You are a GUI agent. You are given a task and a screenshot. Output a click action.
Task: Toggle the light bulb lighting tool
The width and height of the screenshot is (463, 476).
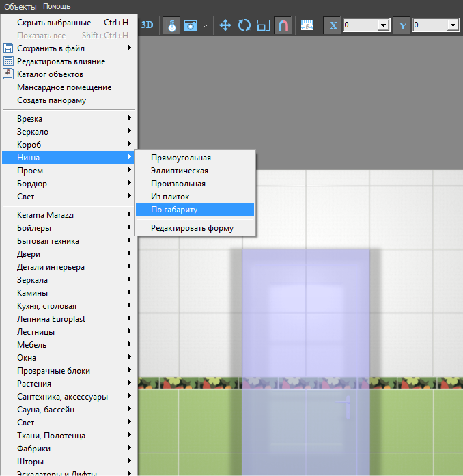pyautogui.click(x=172, y=25)
